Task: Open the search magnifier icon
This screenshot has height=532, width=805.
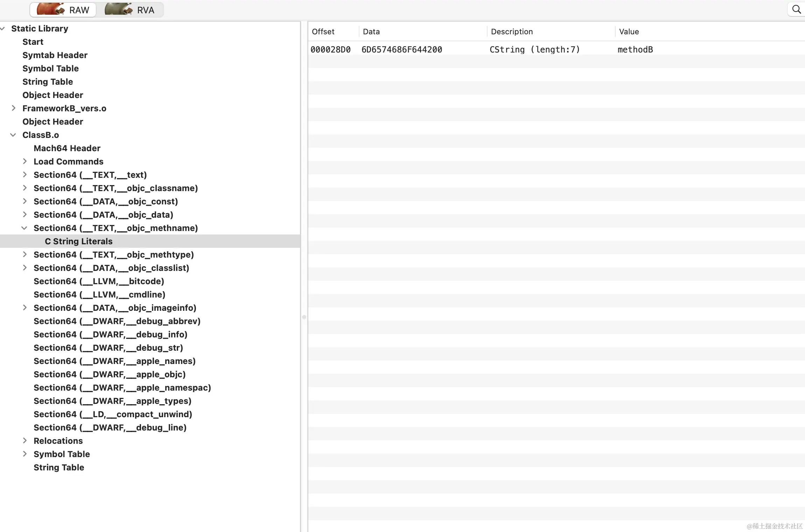Action: coord(796,9)
